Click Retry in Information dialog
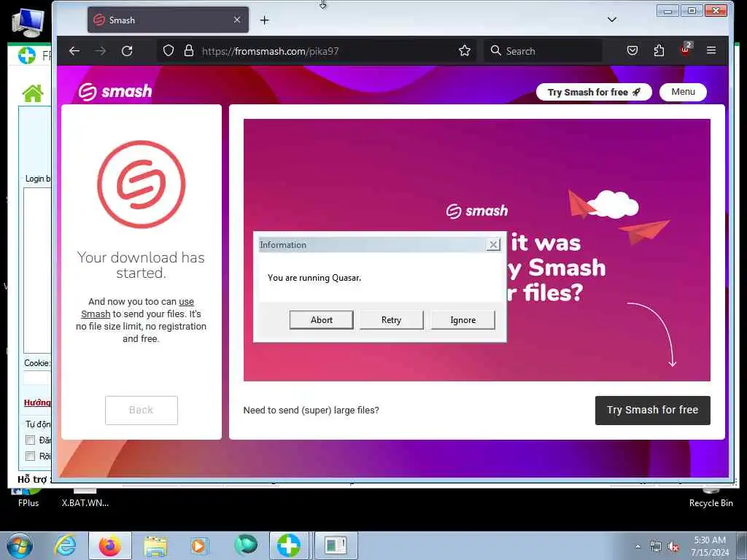747x560 pixels. [391, 320]
